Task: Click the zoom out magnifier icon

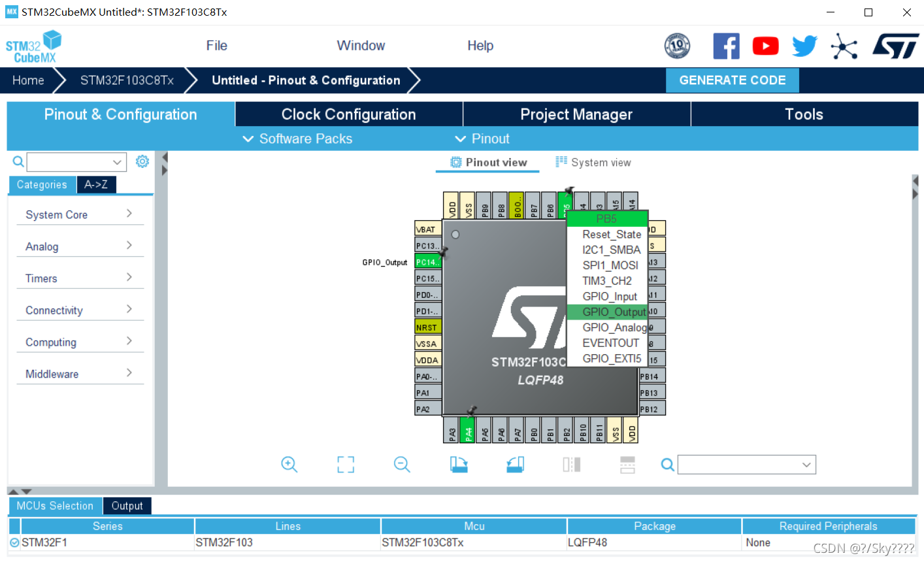Action: (402, 465)
